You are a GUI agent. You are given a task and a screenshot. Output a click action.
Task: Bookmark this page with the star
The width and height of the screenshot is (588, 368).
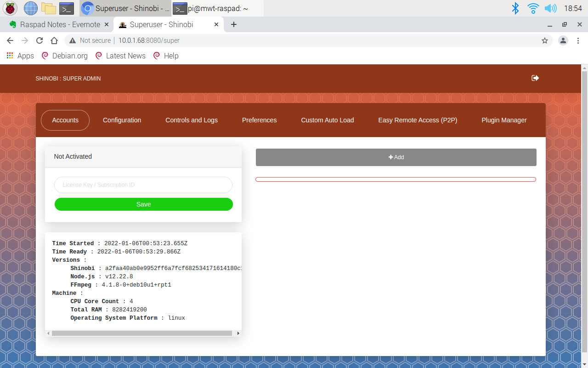coord(545,40)
